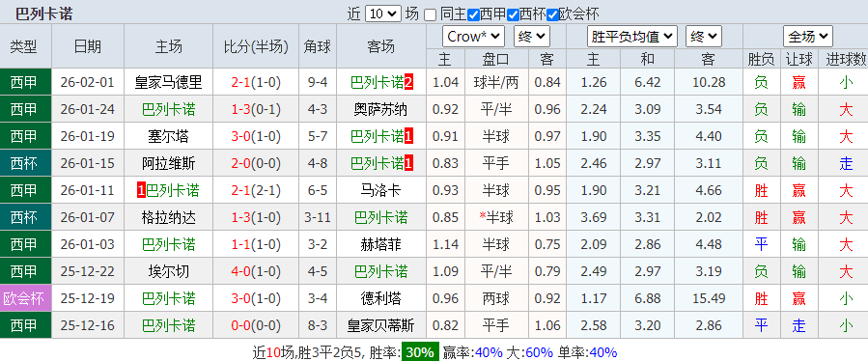Image resolution: width=868 pixels, height=361 pixels.
Task: Click the 4-0(1-0) score on 25-12-22
Action: pyautogui.click(x=256, y=271)
